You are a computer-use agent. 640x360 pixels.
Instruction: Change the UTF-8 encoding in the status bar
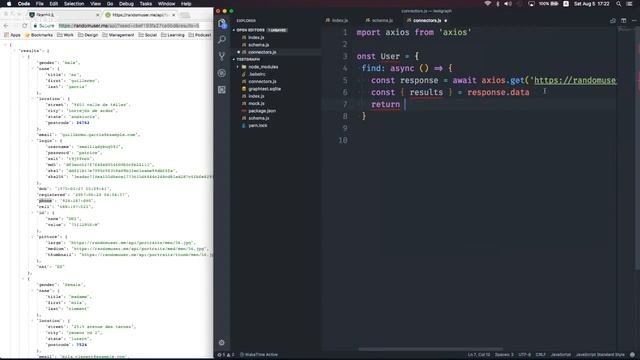point(524,355)
